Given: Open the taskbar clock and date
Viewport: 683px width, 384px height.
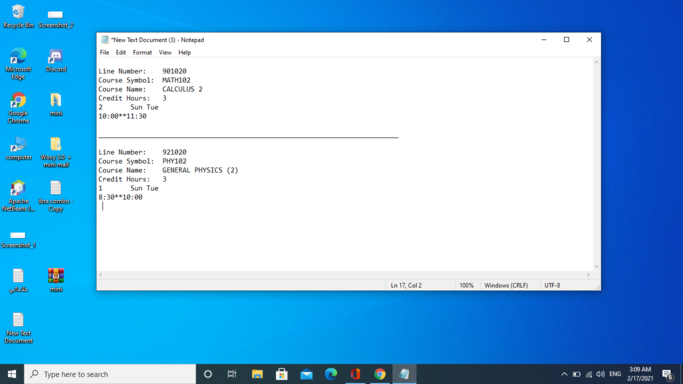Looking at the screenshot, I should [640, 374].
